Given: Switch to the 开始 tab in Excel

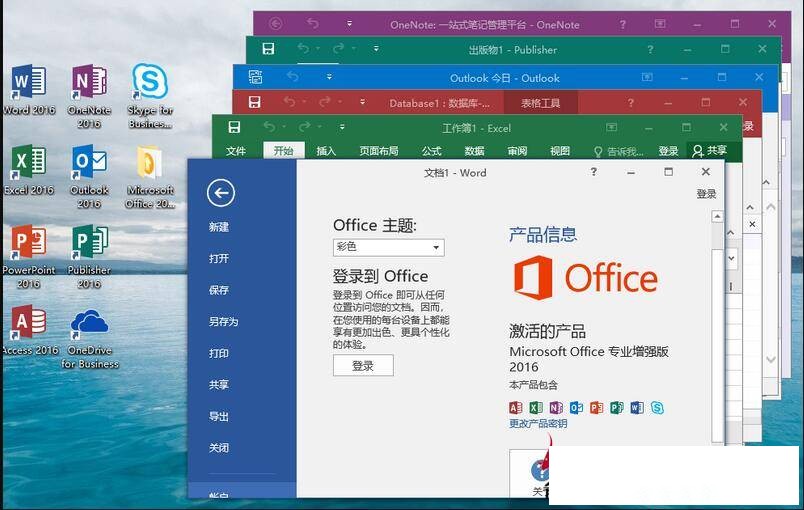Looking at the screenshot, I should click(x=284, y=151).
